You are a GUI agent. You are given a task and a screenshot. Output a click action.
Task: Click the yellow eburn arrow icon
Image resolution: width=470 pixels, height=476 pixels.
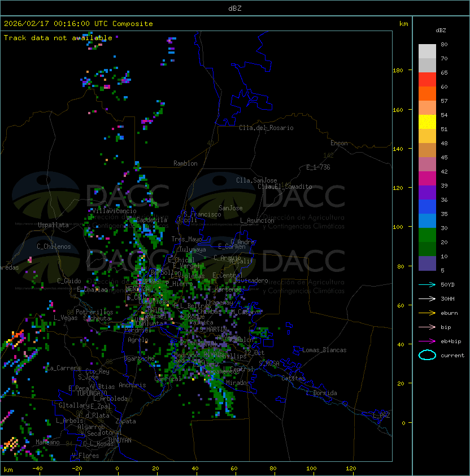tap(427, 313)
